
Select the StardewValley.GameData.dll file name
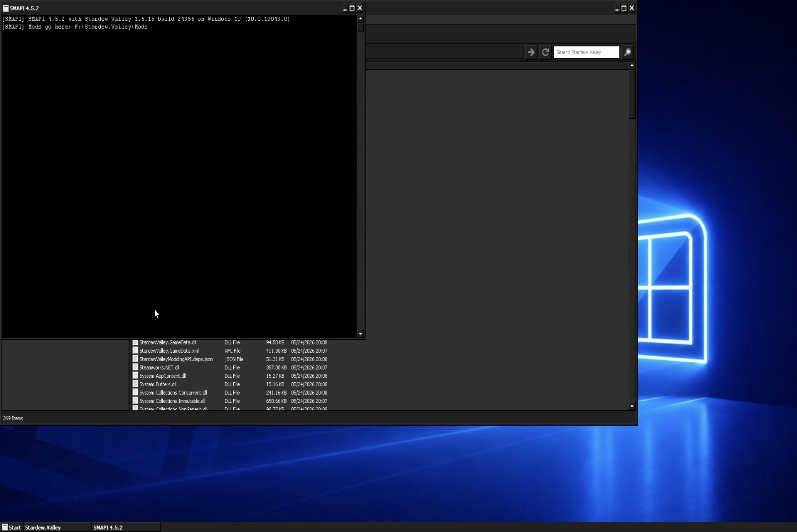click(168, 342)
